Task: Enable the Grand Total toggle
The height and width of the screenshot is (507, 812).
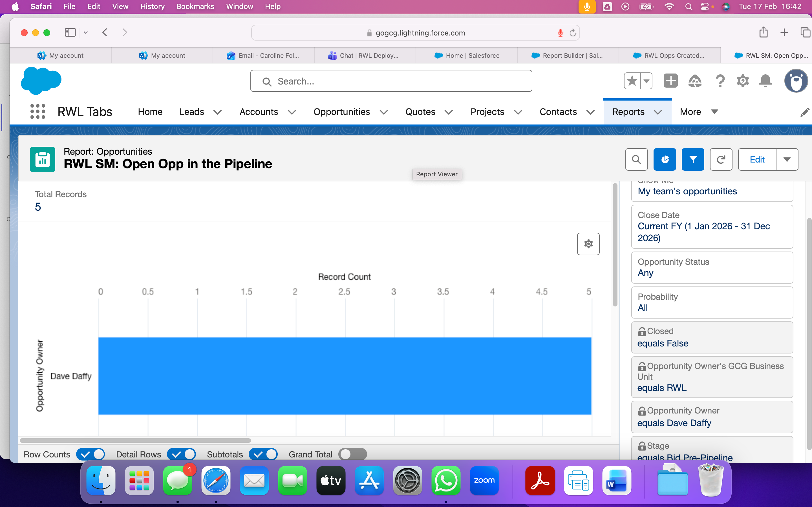Action: click(352, 454)
